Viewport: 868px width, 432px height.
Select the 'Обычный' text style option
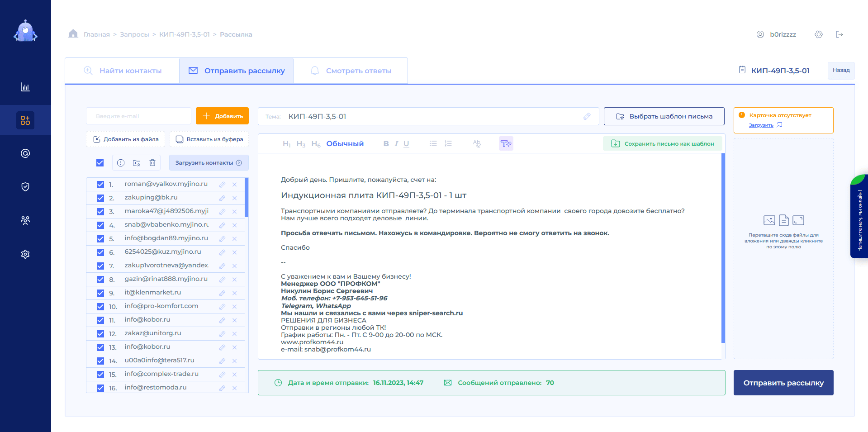pyautogui.click(x=345, y=144)
